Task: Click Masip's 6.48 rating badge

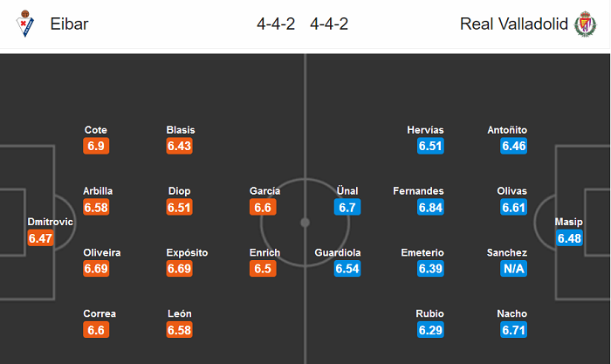Action: [x=569, y=238]
